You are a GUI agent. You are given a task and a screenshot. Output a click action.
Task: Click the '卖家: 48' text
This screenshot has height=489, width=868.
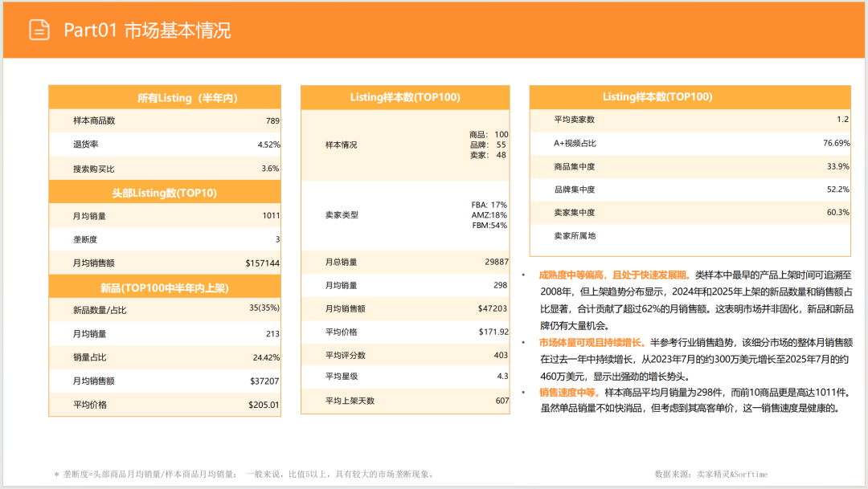tap(489, 155)
